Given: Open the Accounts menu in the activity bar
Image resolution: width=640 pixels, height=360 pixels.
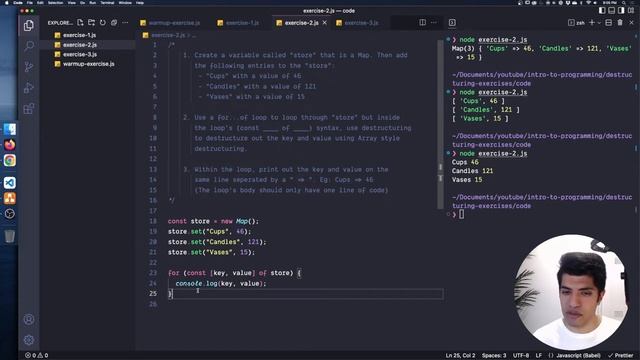Looking at the screenshot, I should (x=29, y=319).
